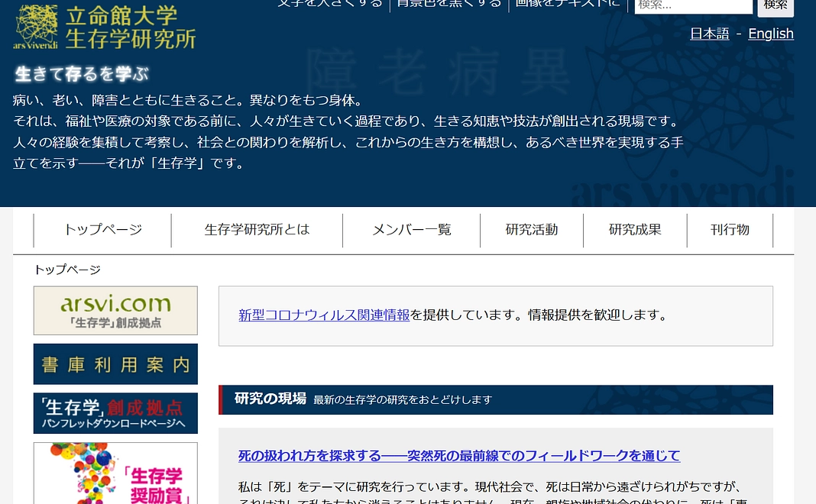Viewport: 816px width, 504px height.
Task: Open the article 死の扱われ方を探求する
Action: [458, 456]
